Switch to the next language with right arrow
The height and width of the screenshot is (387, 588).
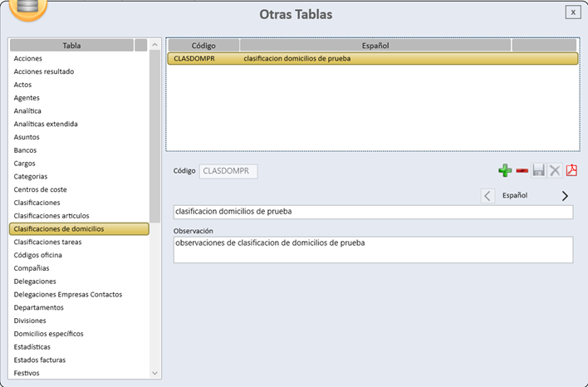[x=565, y=196]
